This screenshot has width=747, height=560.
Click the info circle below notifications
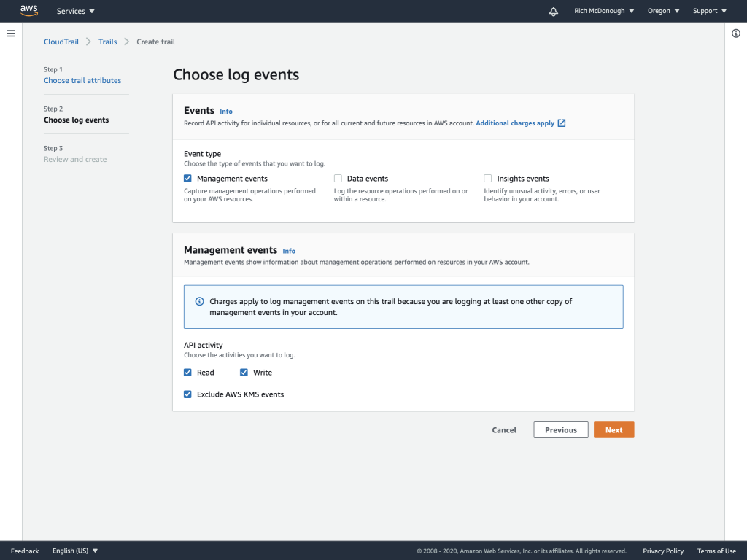[x=736, y=34]
